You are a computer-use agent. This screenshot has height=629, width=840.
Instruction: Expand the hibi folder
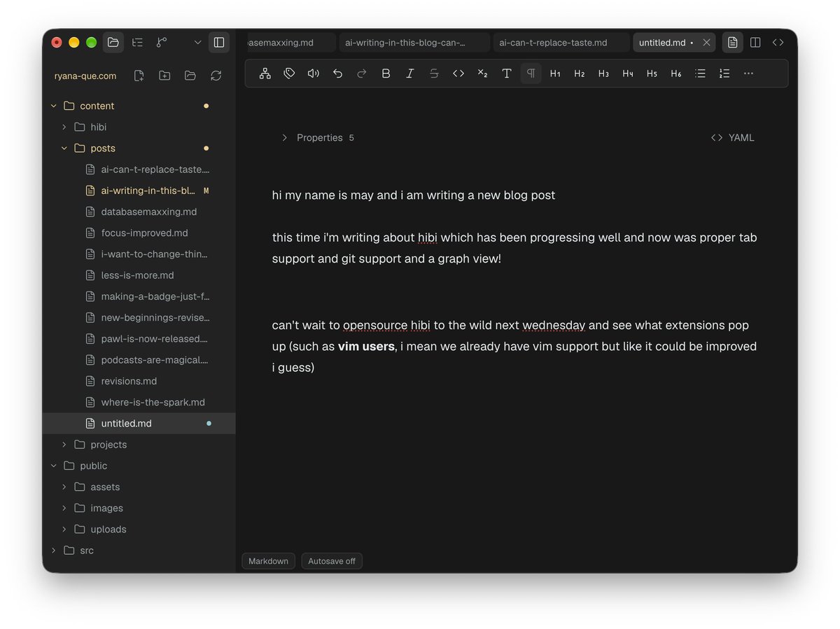(x=64, y=127)
